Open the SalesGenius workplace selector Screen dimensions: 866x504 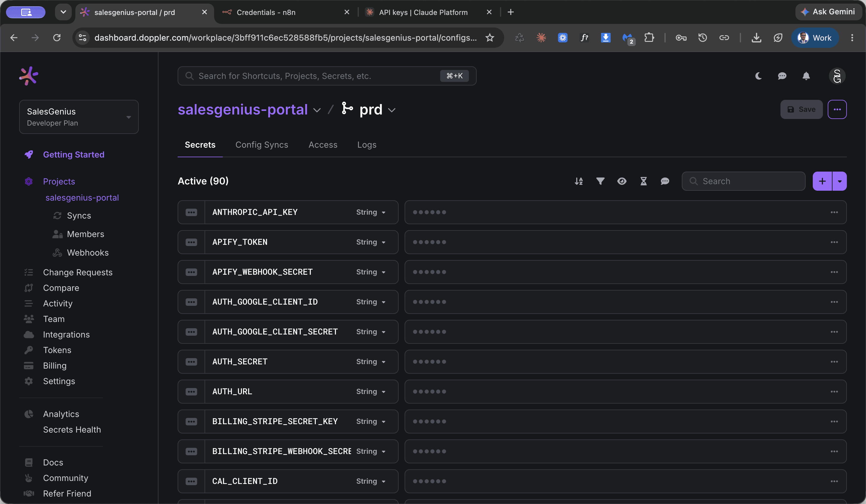(x=79, y=117)
